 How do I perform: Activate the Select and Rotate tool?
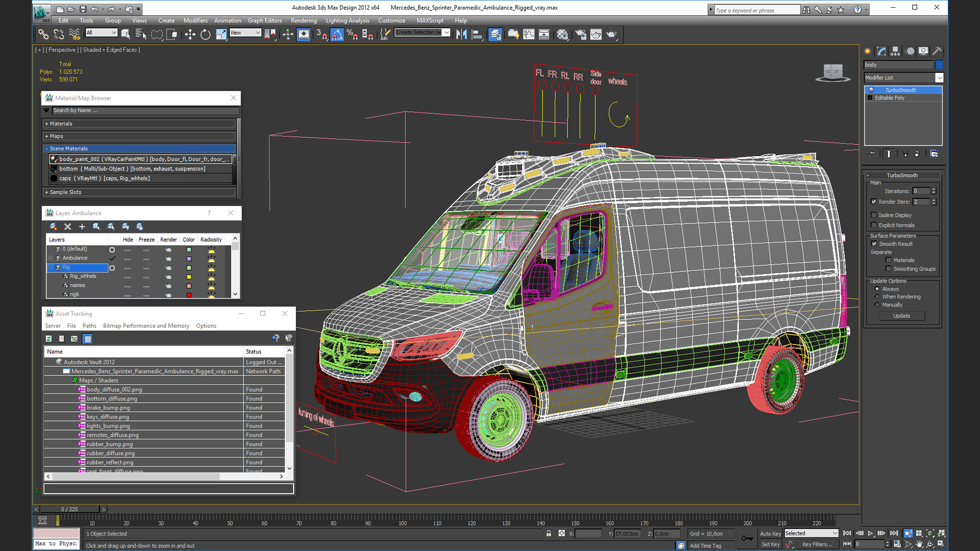tap(205, 34)
